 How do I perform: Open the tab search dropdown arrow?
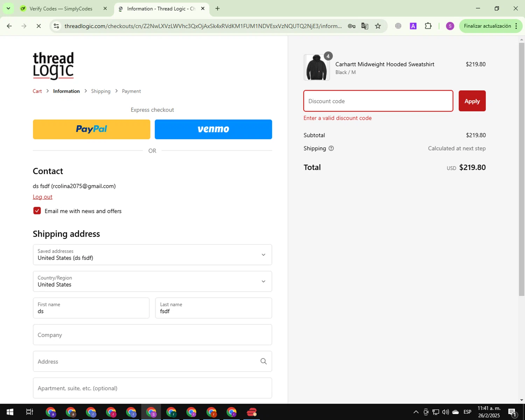click(x=8, y=8)
